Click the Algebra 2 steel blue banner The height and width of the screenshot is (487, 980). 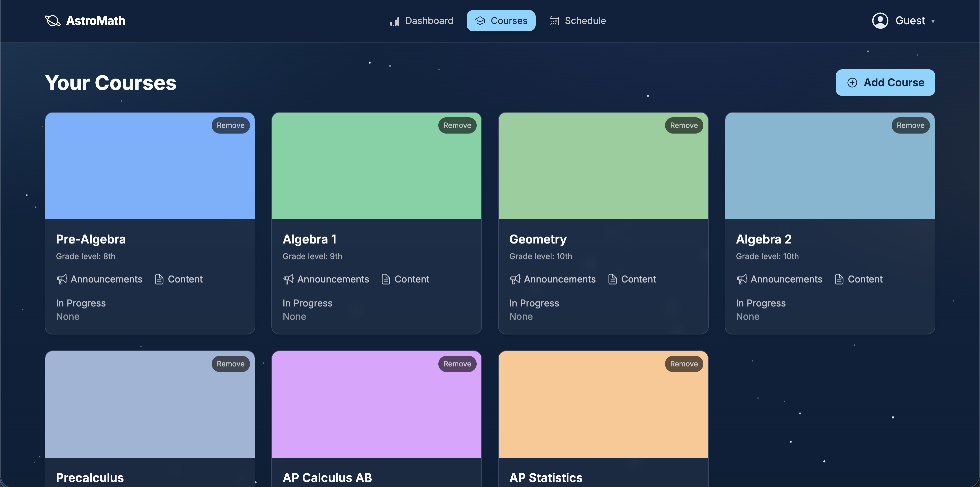point(830,166)
